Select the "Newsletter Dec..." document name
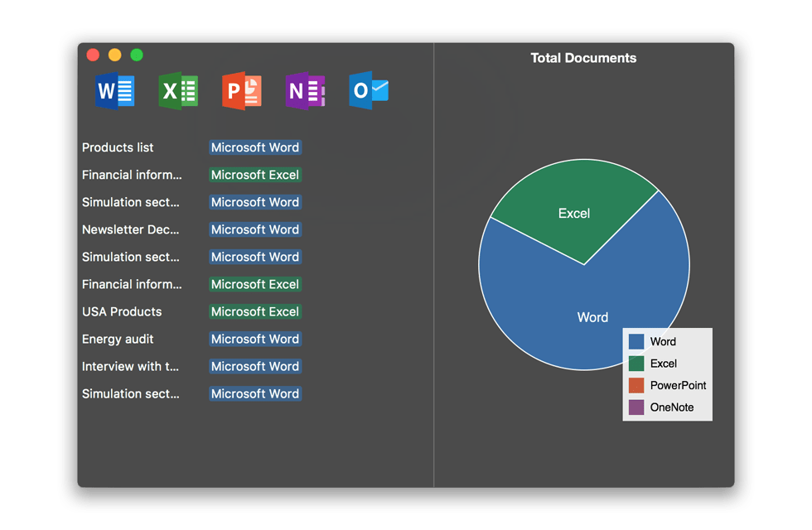 coord(131,230)
